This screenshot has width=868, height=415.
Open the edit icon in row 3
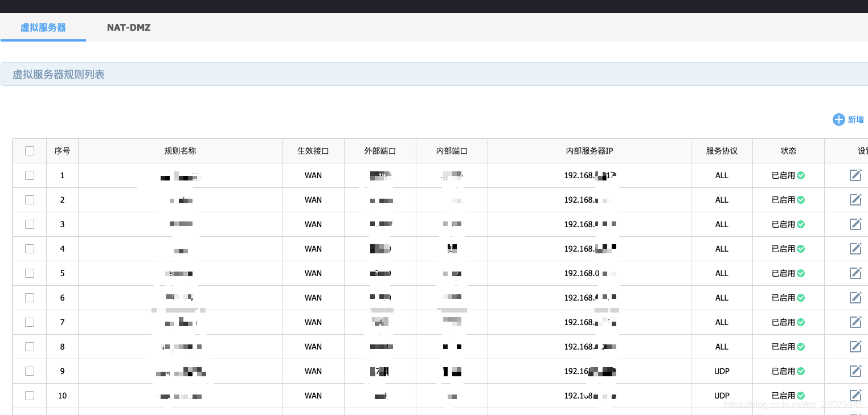pyautogui.click(x=855, y=224)
